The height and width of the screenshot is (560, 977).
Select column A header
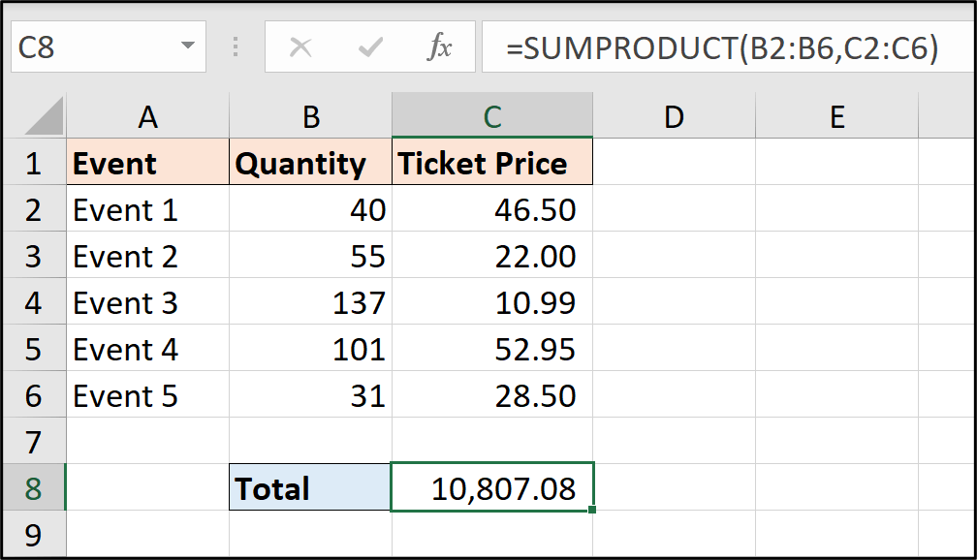point(147,116)
